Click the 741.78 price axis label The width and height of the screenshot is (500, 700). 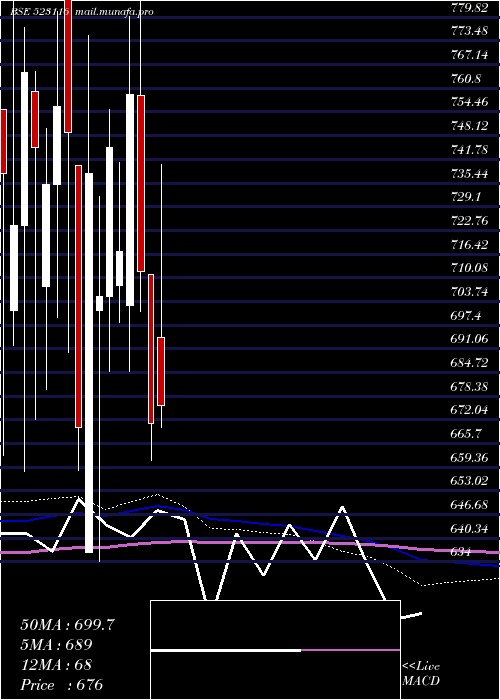(x=469, y=150)
